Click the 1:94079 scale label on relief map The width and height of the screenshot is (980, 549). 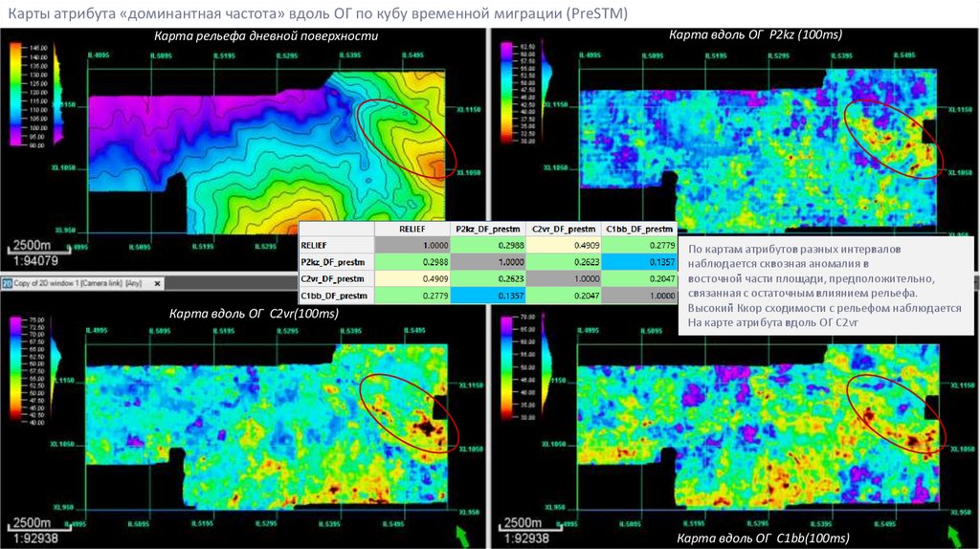(35, 261)
